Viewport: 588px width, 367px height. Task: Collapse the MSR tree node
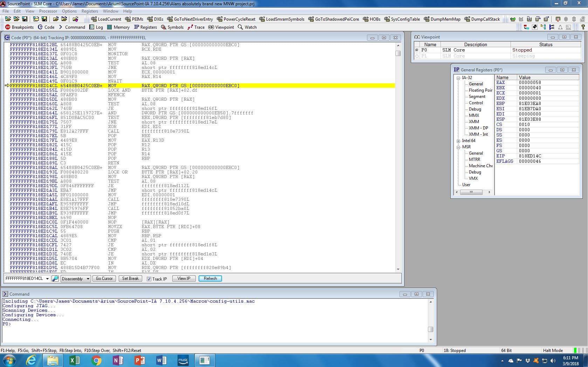(458, 147)
